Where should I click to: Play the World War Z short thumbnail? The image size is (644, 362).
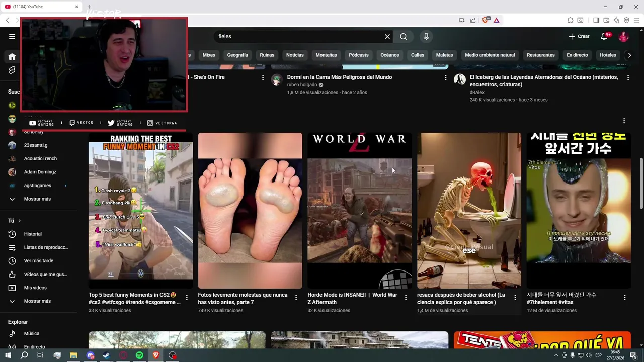tap(360, 210)
